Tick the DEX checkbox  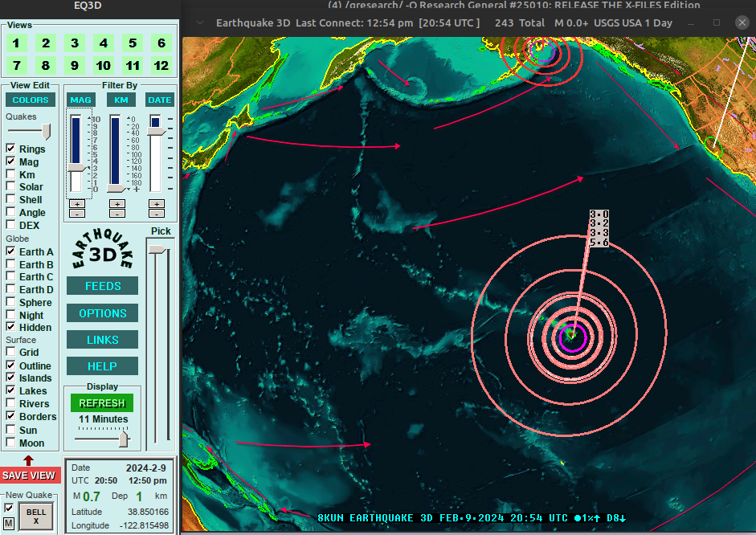10,225
